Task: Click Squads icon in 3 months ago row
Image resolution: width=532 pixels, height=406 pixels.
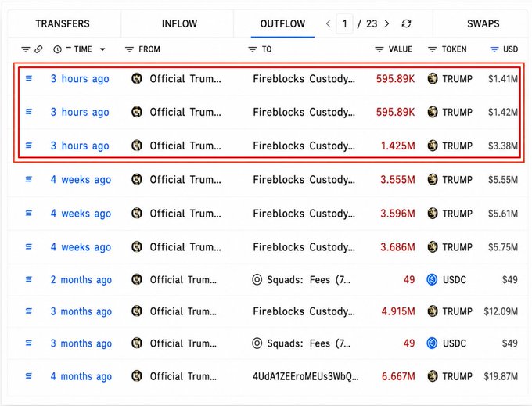Action: coord(257,343)
